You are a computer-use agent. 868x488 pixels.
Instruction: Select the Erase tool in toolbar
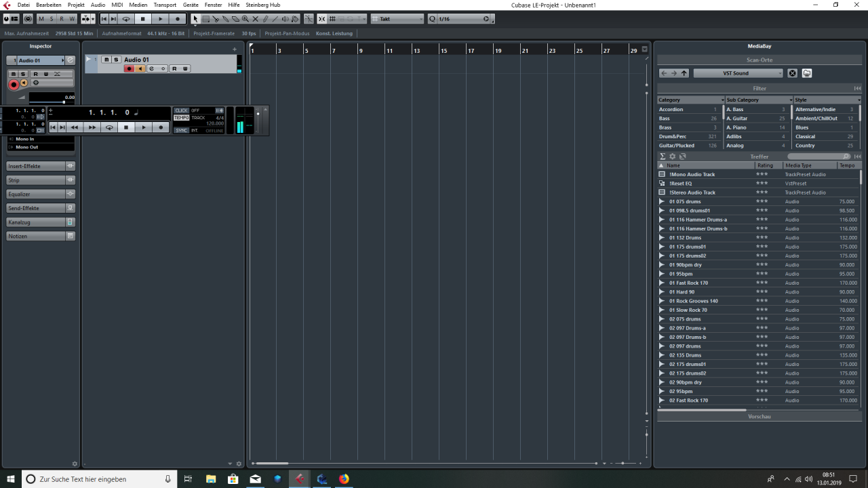235,19
